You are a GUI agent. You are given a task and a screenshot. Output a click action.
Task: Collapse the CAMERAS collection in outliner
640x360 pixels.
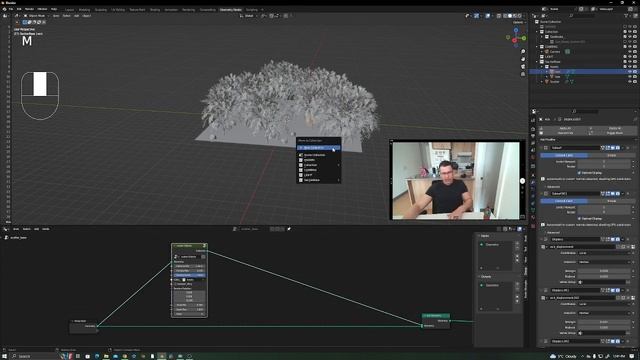tap(537, 47)
